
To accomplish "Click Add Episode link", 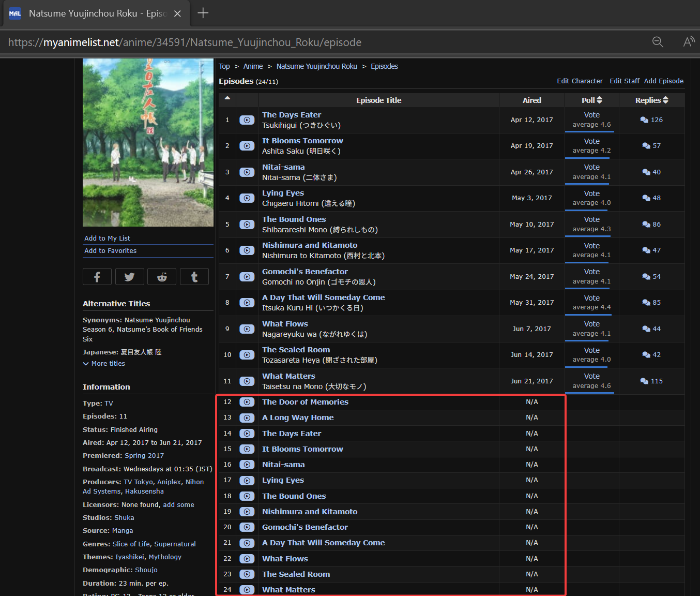I will 663,81.
